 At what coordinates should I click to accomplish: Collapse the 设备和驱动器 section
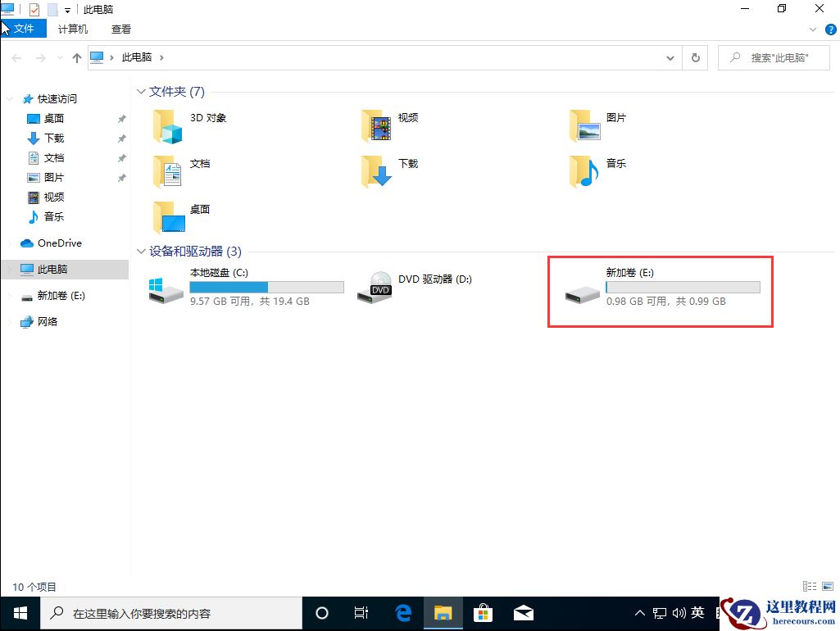pyautogui.click(x=141, y=252)
